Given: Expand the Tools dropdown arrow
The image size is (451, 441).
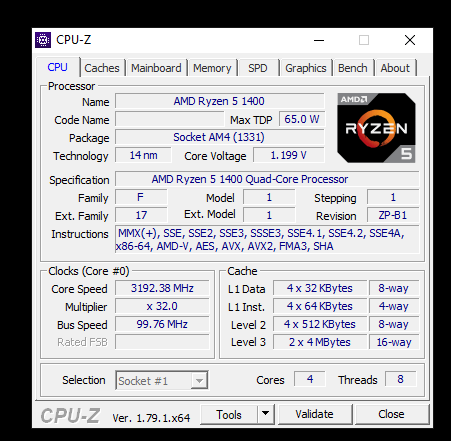Looking at the screenshot, I should pyautogui.click(x=266, y=415).
